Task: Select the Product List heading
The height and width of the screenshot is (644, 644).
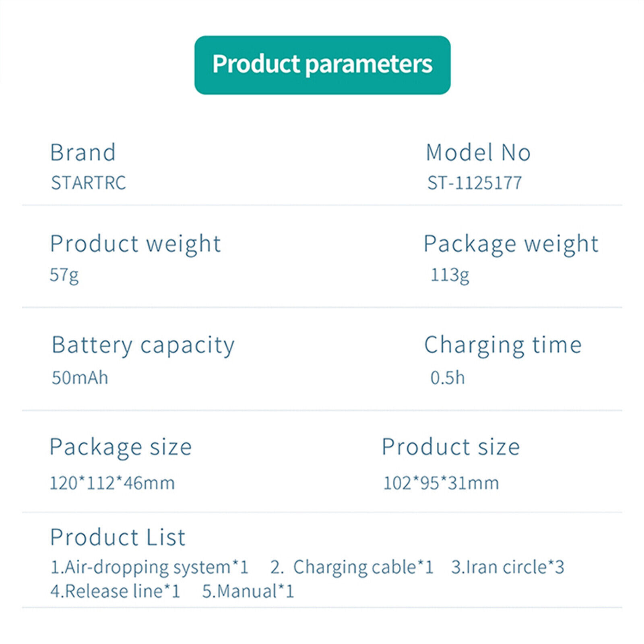Action: (118, 537)
